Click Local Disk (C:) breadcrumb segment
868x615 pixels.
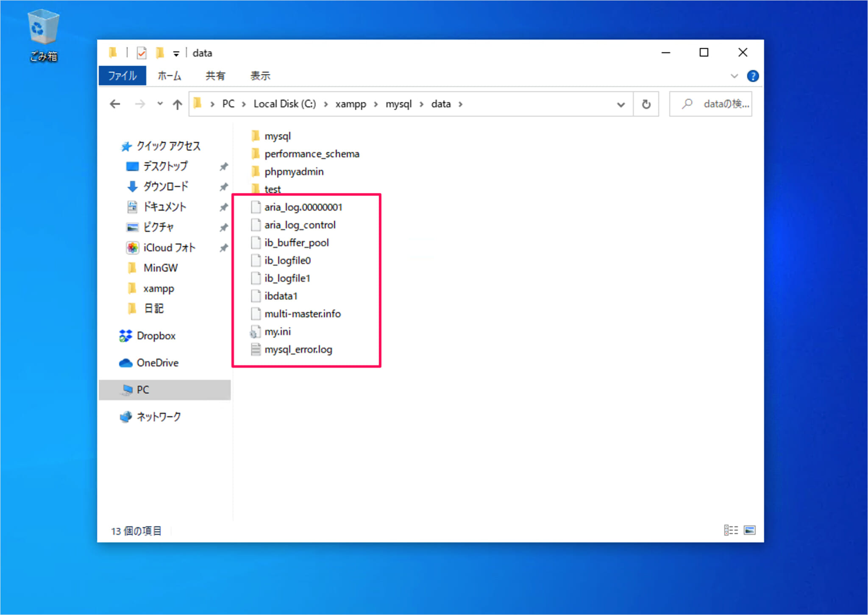[x=284, y=104]
